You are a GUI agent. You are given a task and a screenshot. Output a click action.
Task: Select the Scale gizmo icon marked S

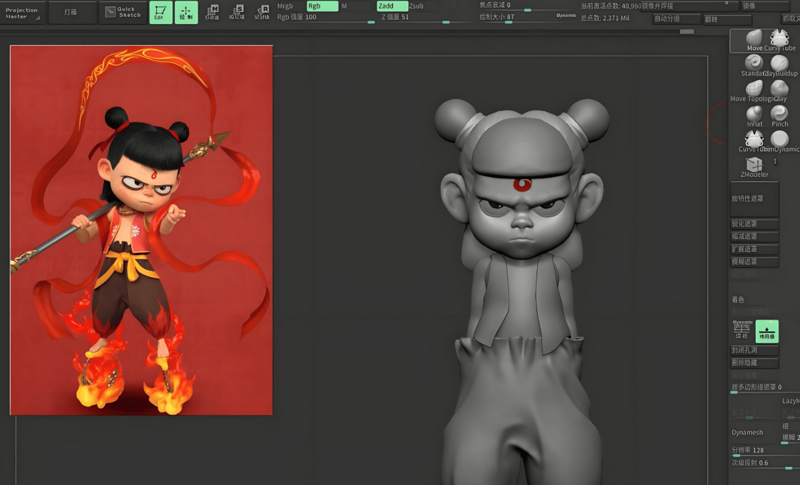[x=237, y=12]
